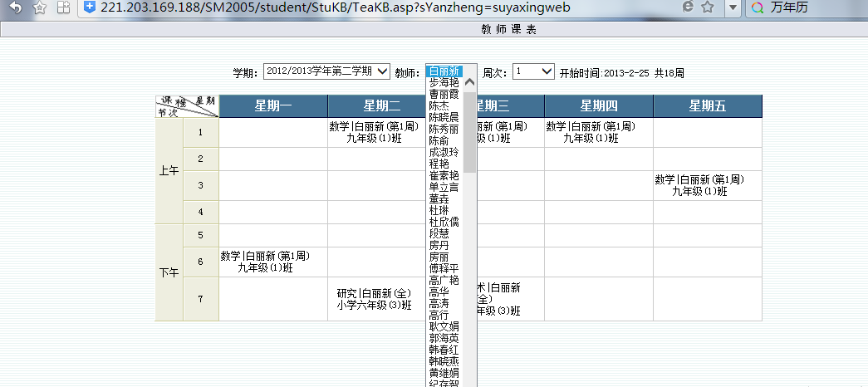Click the blue shield security icon
Viewport: 868px width, 387px height.
click(x=89, y=7)
